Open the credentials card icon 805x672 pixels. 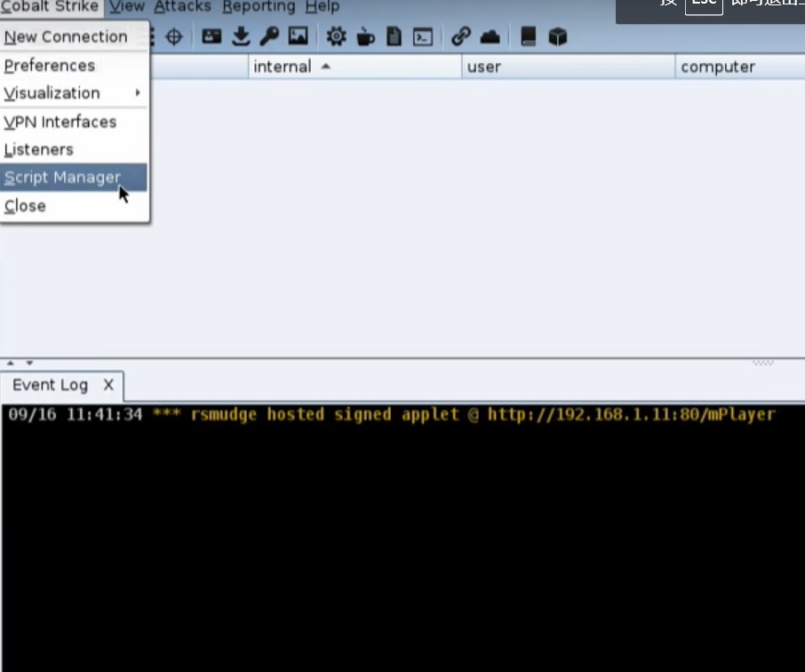(211, 36)
